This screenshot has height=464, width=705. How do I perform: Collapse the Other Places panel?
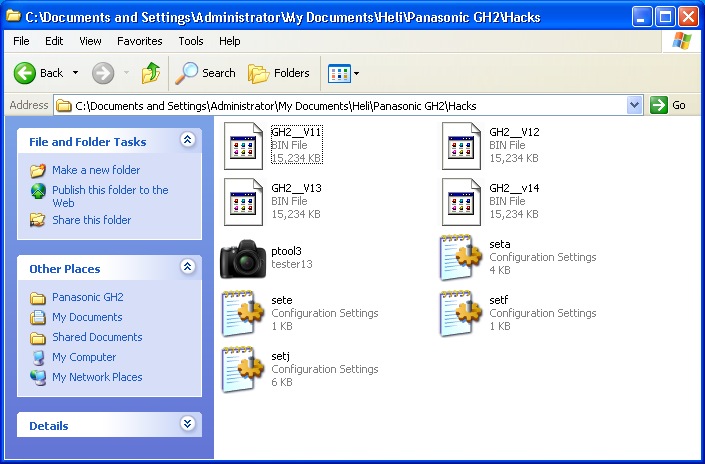click(187, 268)
